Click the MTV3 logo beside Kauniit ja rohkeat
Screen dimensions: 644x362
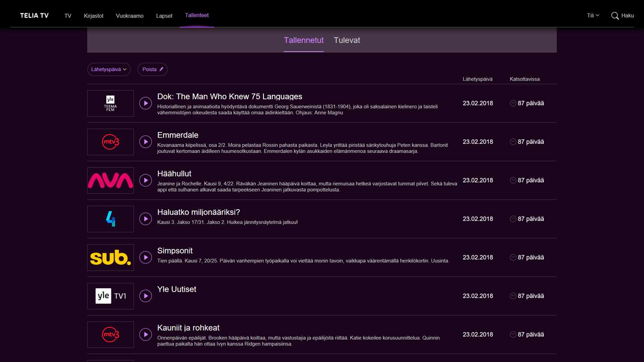pos(110,334)
